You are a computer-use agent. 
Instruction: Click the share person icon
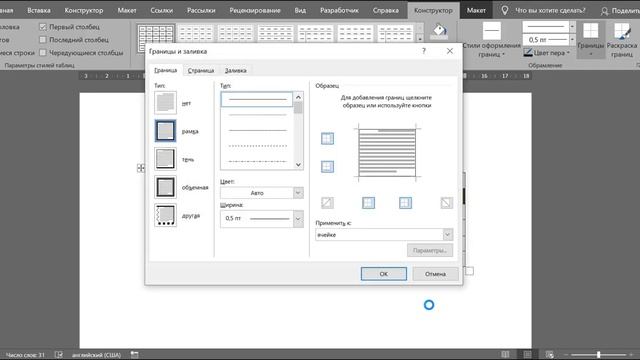[x=604, y=11]
